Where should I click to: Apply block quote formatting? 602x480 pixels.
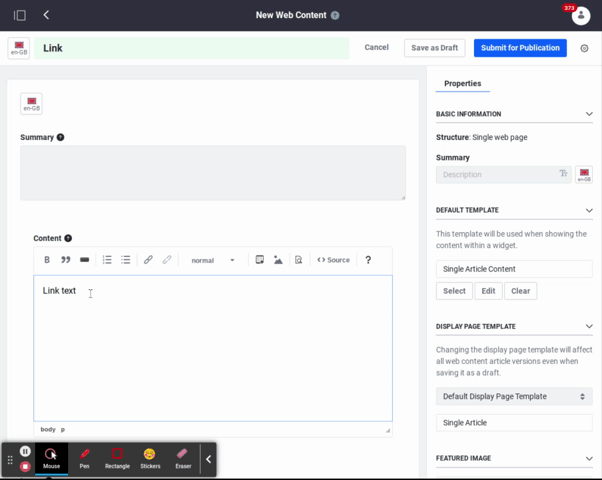click(66, 260)
